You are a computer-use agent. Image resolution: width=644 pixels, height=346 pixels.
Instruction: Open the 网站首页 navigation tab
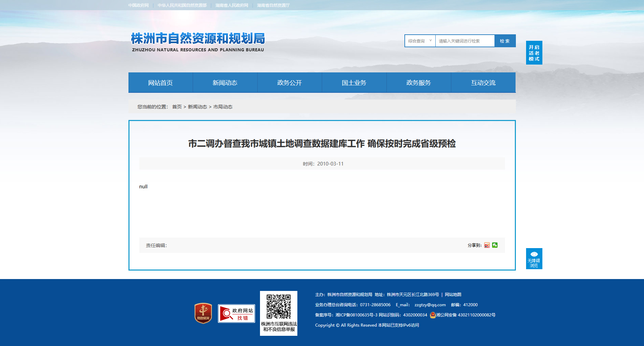(160, 83)
